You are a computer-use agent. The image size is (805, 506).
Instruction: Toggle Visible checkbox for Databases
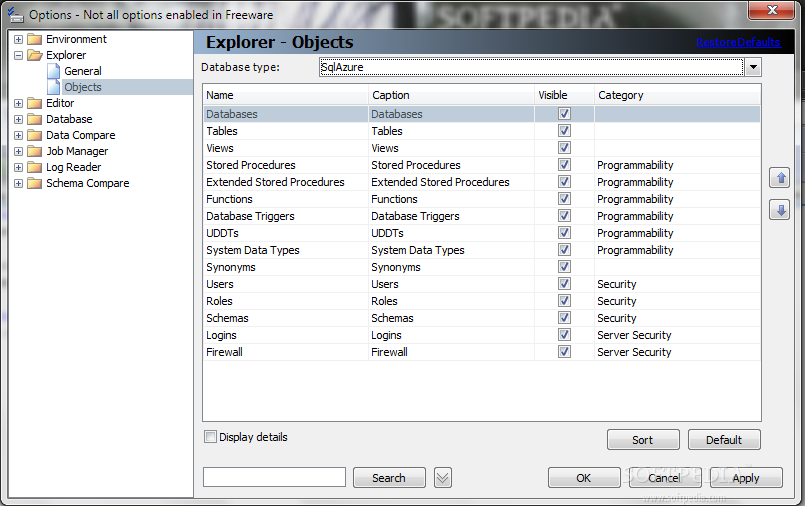tap(564, 114)
